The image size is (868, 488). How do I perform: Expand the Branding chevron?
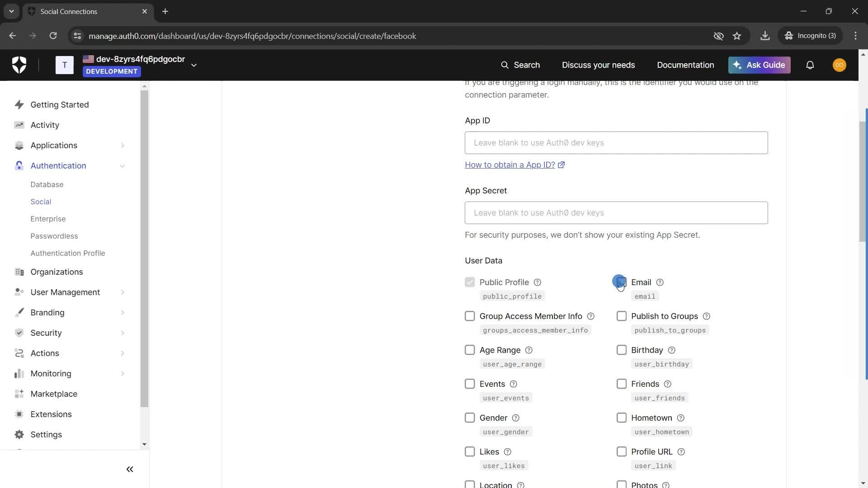pos(123,313)
